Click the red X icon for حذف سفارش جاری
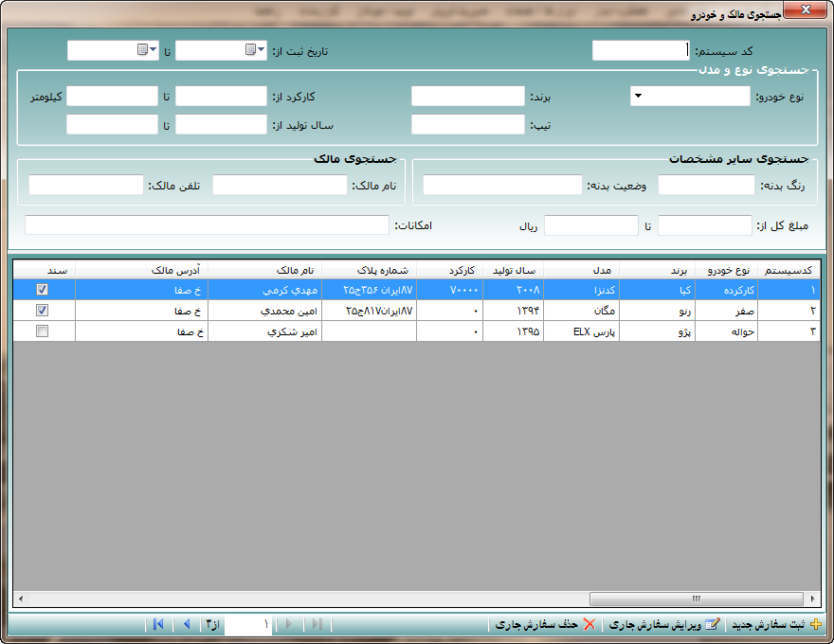The image size is (834, 644). [589, 624]
